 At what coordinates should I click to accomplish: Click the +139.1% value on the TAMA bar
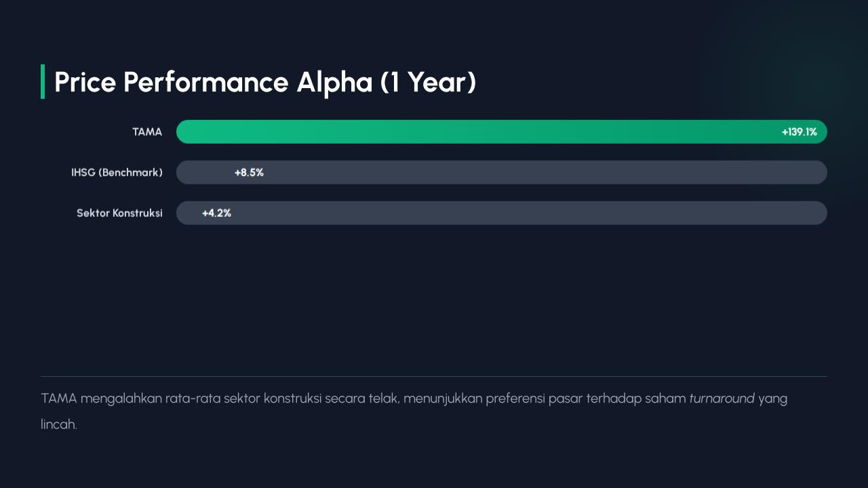click(799, 132)
